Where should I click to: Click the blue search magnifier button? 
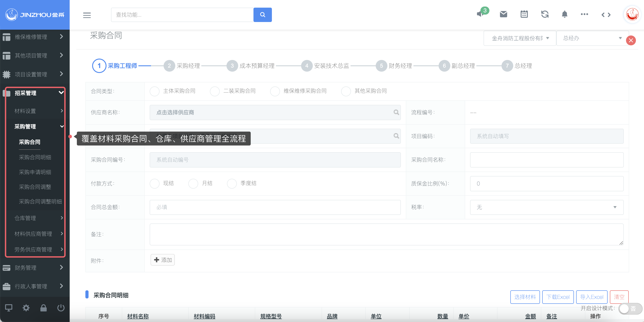point(262,15)
